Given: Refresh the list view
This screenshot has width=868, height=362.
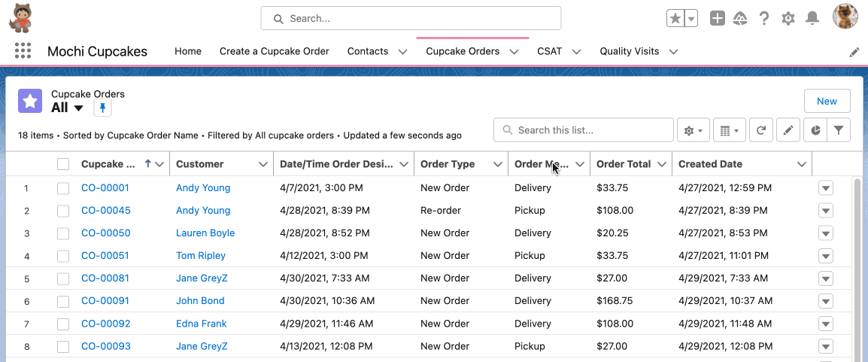Looking at the screenshot, I should 761,131.
